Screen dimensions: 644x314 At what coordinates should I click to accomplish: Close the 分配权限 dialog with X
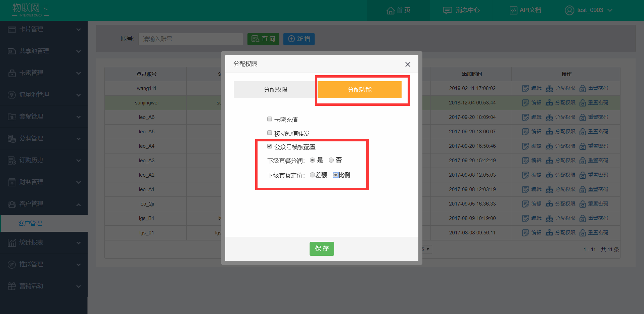(408, 64)
